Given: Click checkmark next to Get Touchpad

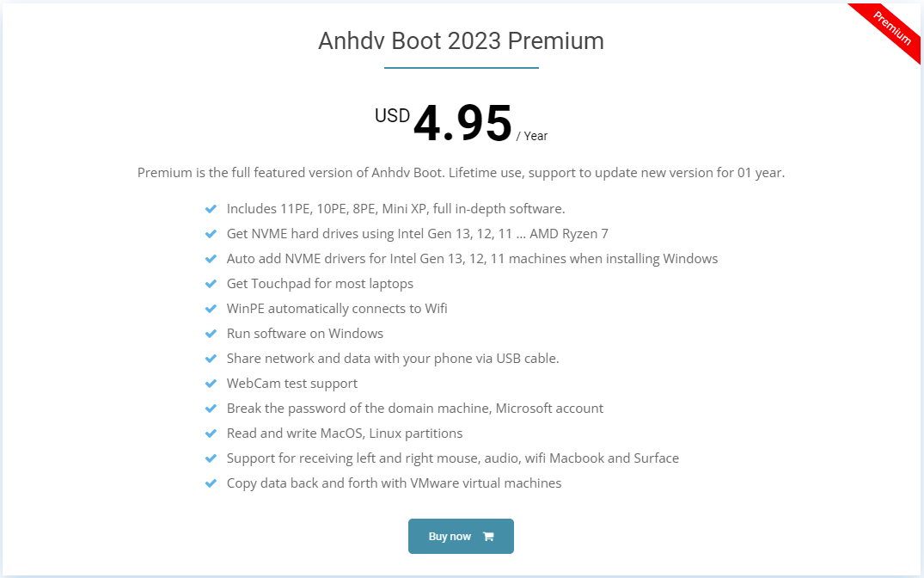Looking at the screenshot, I should [x=211, y=284].
